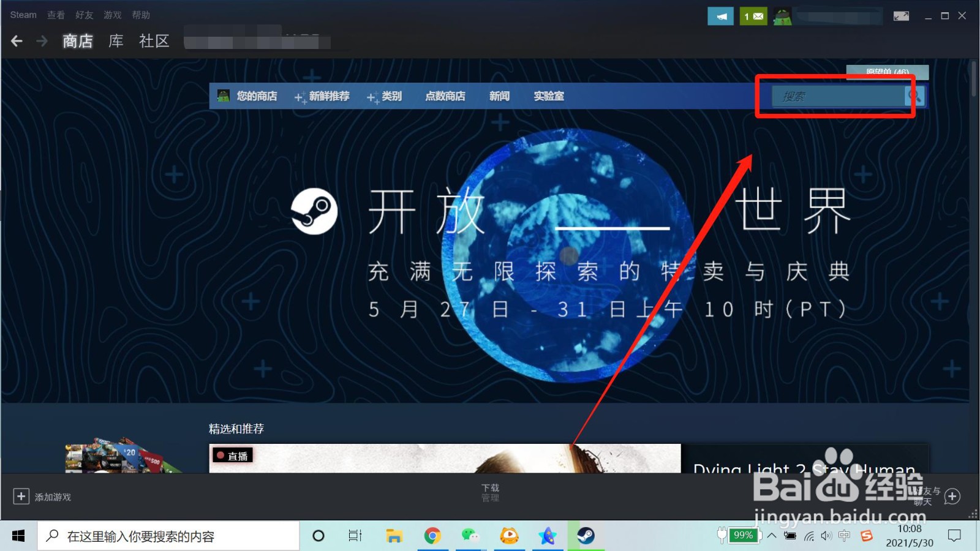The height and width of the screenshot is (551, 980).
Task: Expand hidden system tray icons
Action: (x=772, y=536)
